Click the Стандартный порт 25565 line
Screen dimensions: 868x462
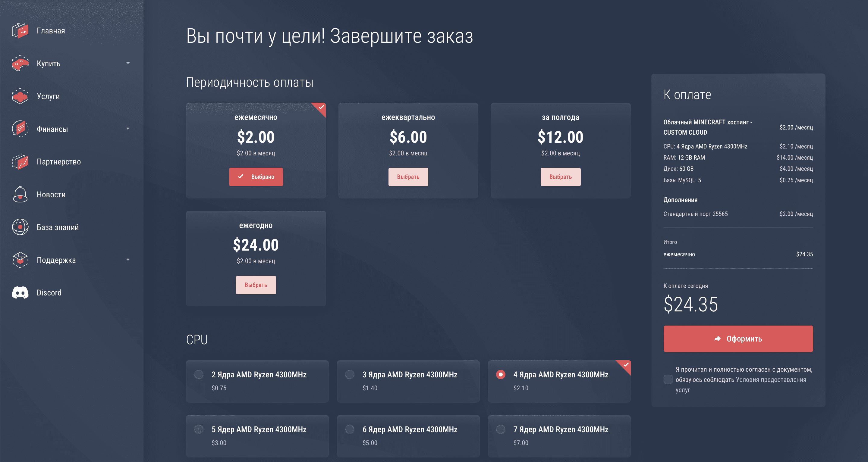(x=738, y=214)
